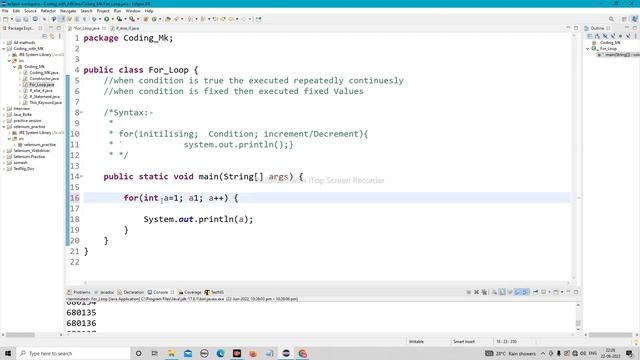Click the Console vertical scrollbar
Screen dimensions: 640x360
pyautogui.click(x=578, y=318)
